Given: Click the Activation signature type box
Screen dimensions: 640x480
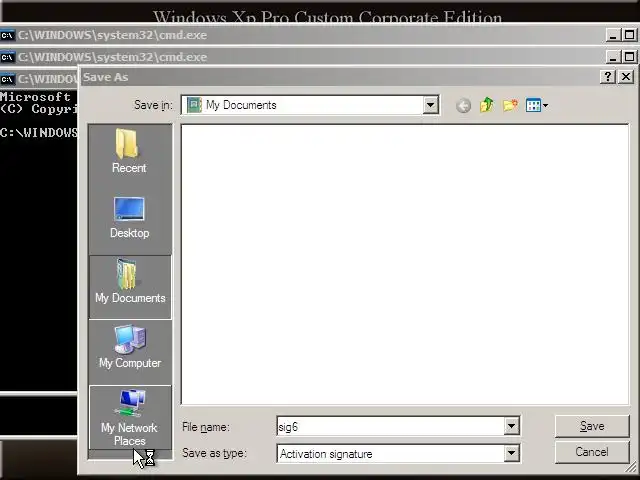Looking at the screenshot, I should [x=391, y=453].
